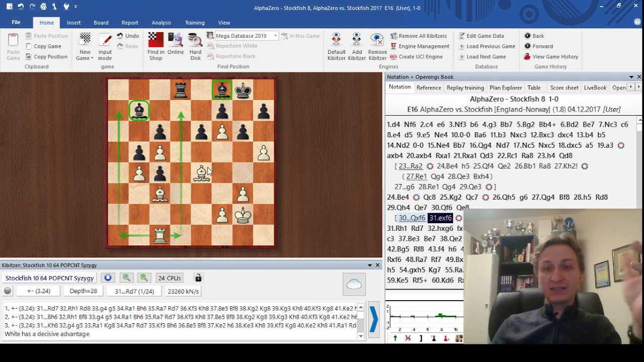
Task: Open Edit Game Data
Action: point(481,36)
